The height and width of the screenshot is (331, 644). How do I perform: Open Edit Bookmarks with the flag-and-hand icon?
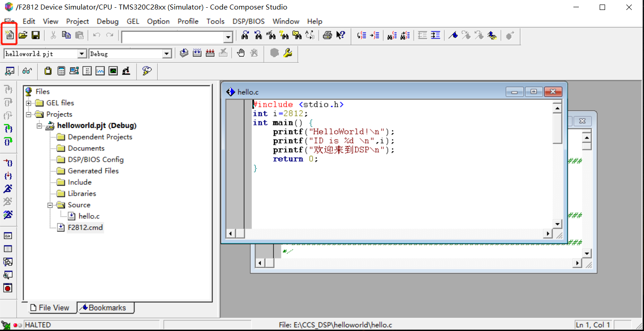(492, 35)
